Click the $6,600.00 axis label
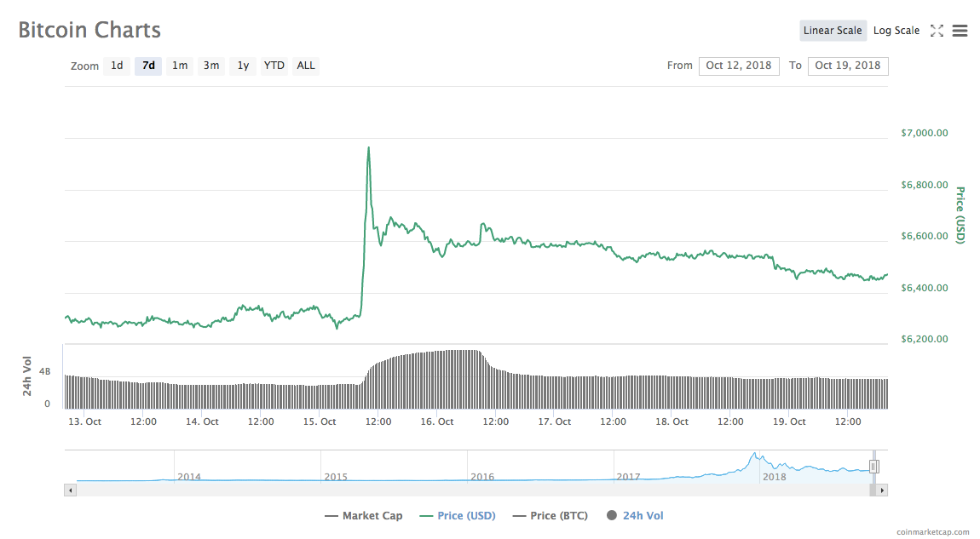The image size is (980, 539). point(925,236)
